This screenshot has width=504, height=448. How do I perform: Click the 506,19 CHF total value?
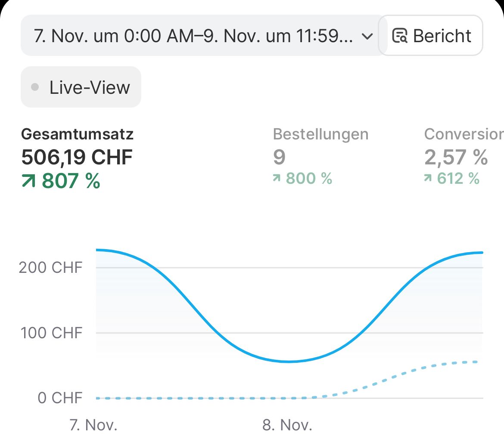click(77, 157)
